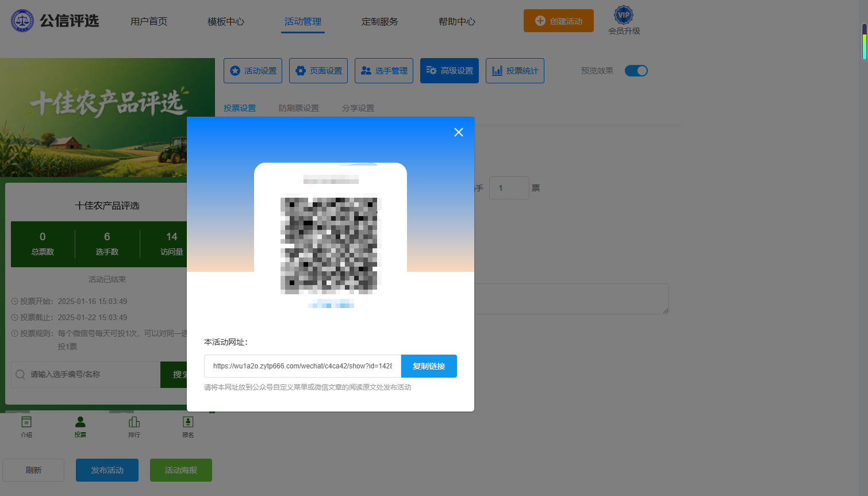
Task: Open 定制服务 in top navigation
Action: (380, 21)
